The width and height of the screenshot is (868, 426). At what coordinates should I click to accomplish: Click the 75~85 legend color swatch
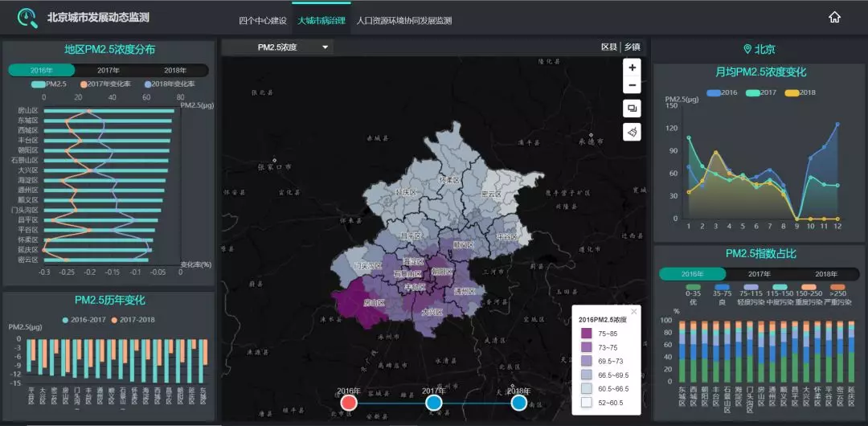pyautogui.click(x=586, y=334)
